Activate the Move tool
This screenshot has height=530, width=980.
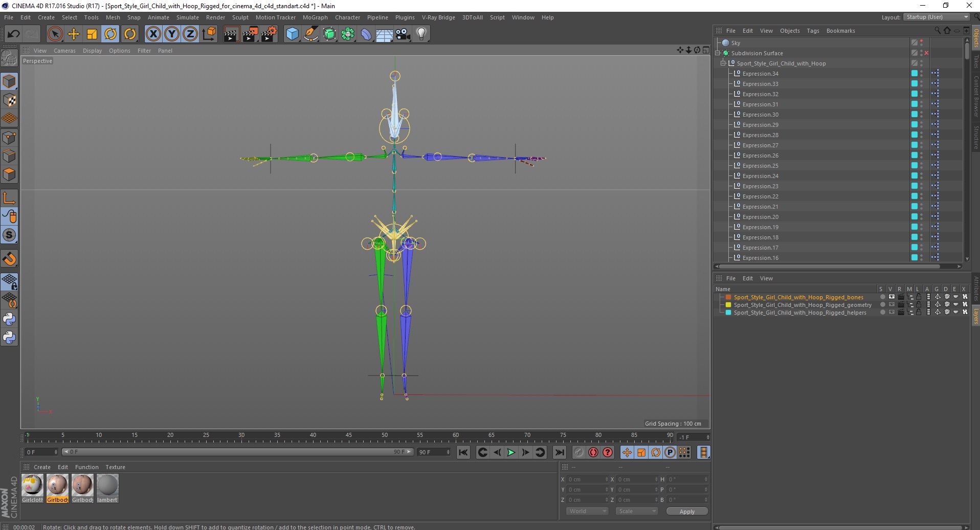(x=74, y=34)
